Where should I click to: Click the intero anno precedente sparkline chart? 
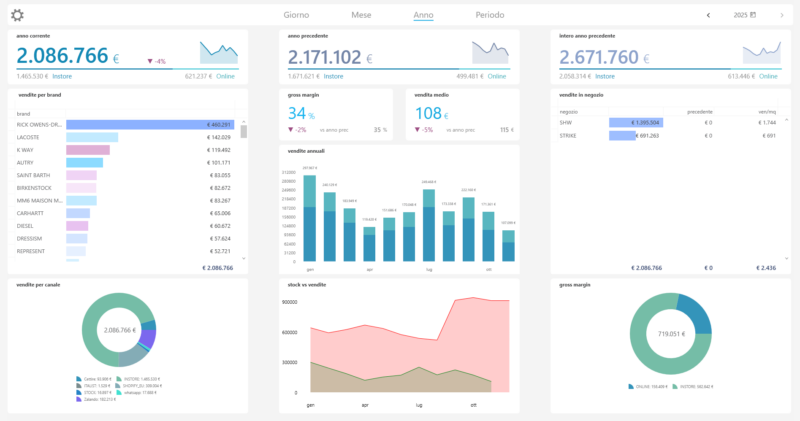point(762,53)
